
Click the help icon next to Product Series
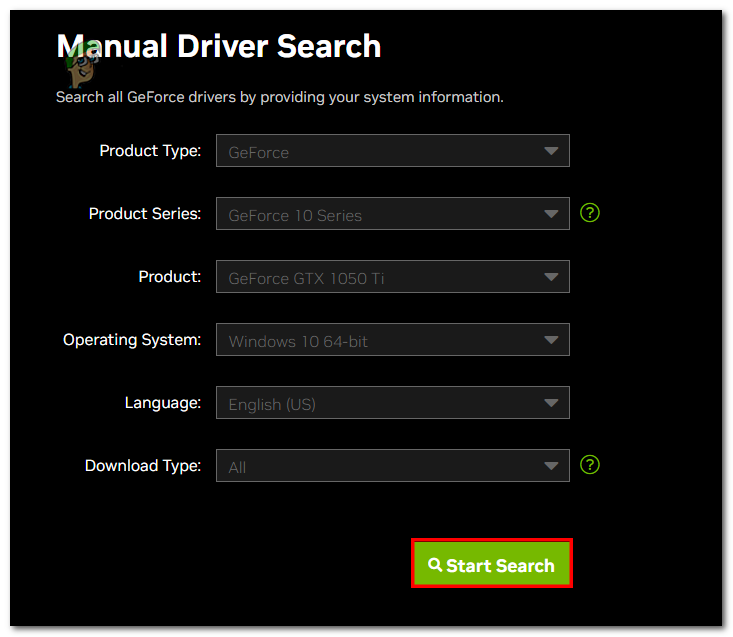pyautogui.click(x=589, y=213)
